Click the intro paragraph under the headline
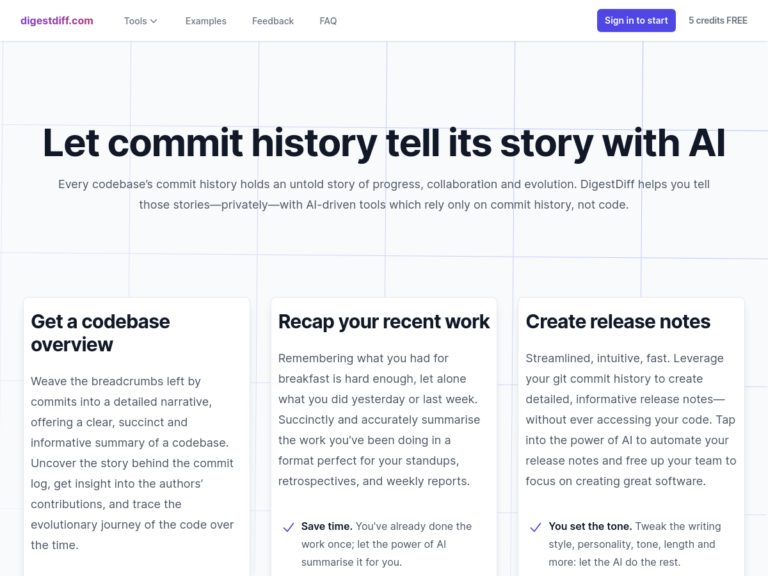 (384, 194)
